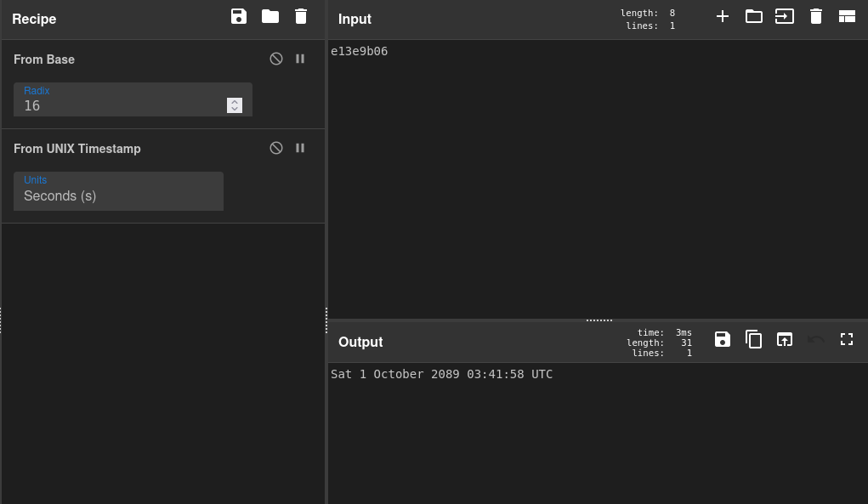
Task: Set breakpoint on From UNIX Timestamp
Action: click(300, 148)
